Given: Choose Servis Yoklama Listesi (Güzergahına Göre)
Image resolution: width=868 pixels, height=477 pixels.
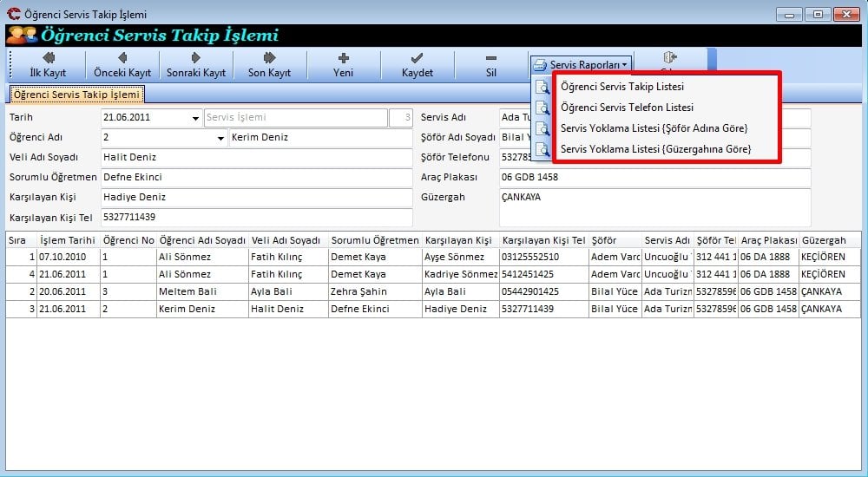Looking at the screenshot, I should [x=655, y=149].
